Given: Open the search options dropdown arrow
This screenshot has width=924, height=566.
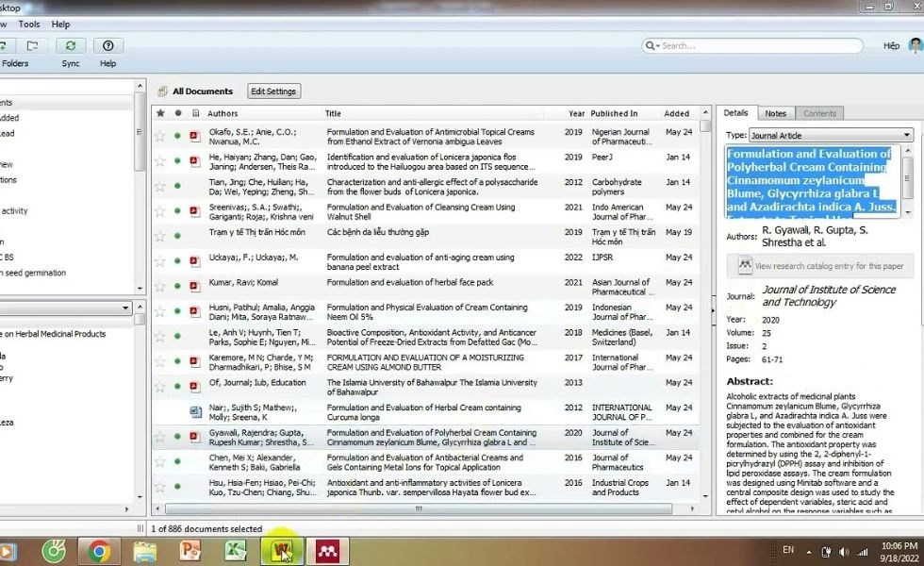Looking at the screenshot, I should pos(658,46).
